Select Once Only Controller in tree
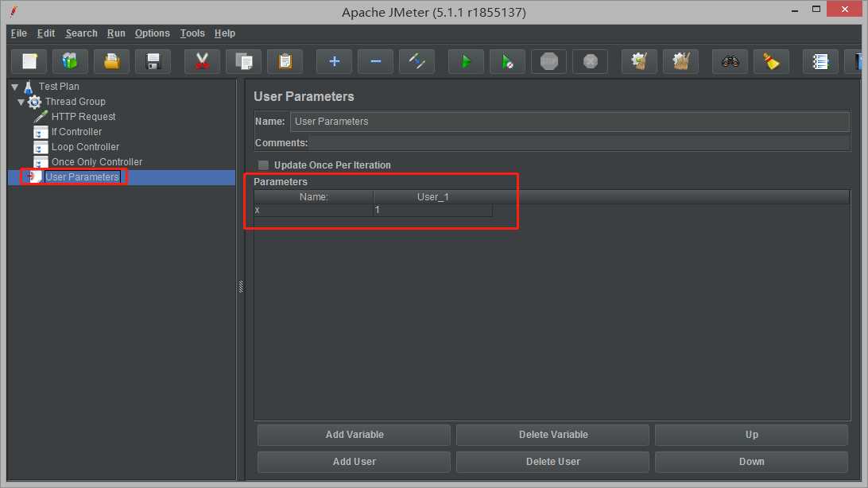868x488 pixels. 97,162
